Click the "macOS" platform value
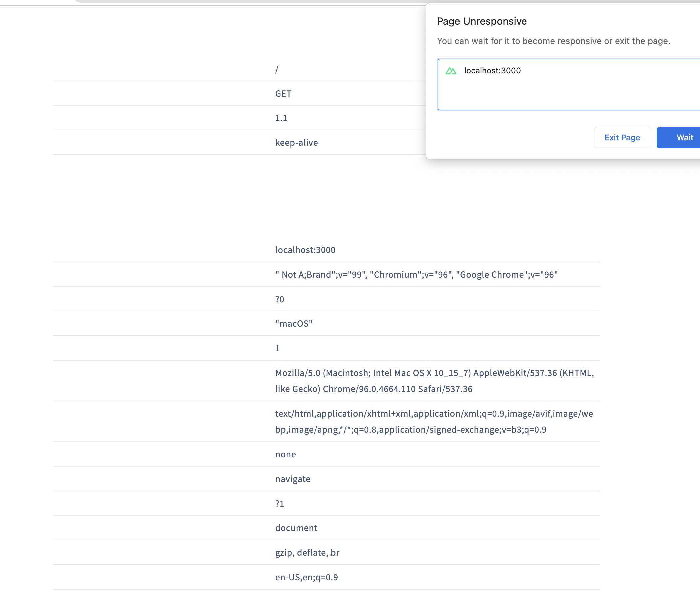This screenshot has height=615, width=700. click(x=294, y=324)
